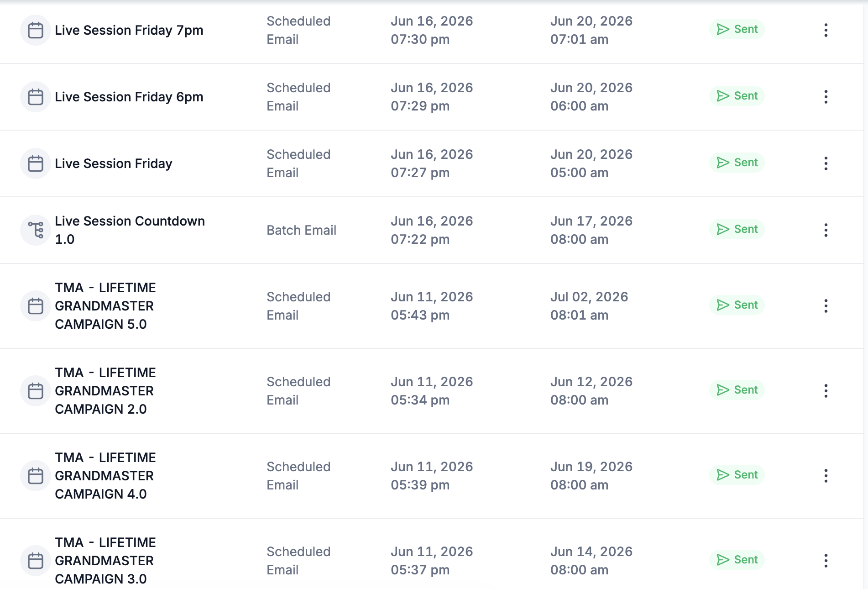
Task: Click calendar icon for Grandmaster Campaign 3.0
Action: 36,561
